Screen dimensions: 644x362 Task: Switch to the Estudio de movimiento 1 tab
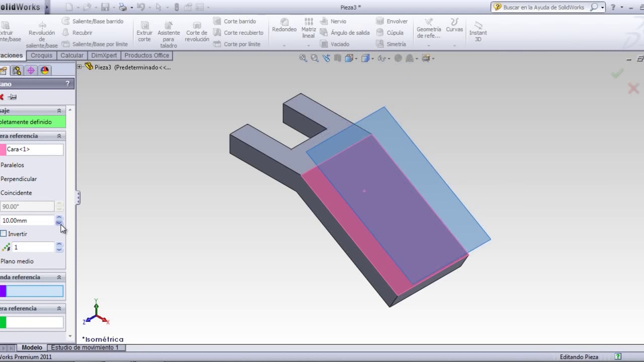coord(85,347)
